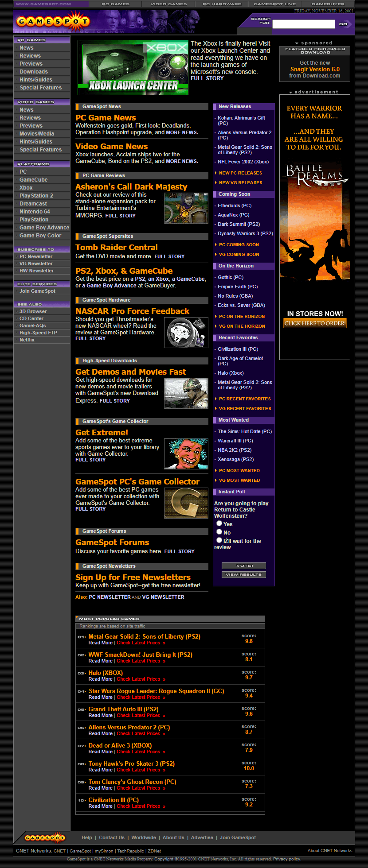Select GameCube under Platforms
The width and height of the screenshot is (368, 868).
pos(34,180)
